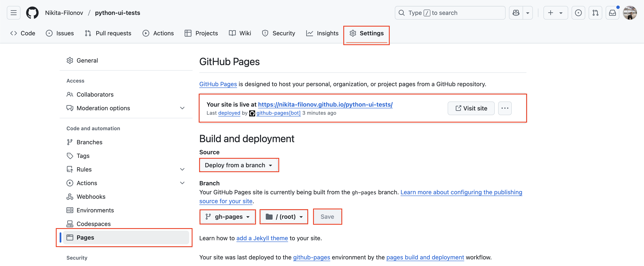Click the add a Jekyll theme link
The width and height of the screenshot is (644, 266).
pos(262,238)
